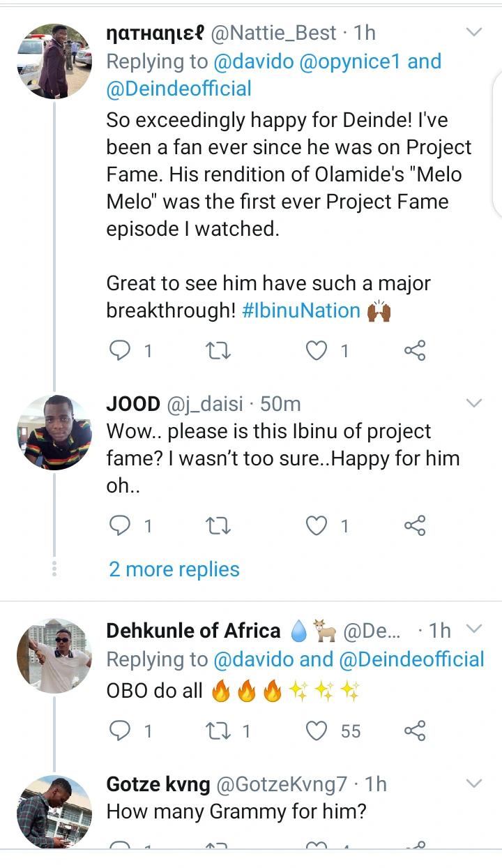This screenshot has height=868, width=502.
Task: Reply to Dehkunle of Africa's tweet
Action: pyautogui.click(x=121, y=731)
